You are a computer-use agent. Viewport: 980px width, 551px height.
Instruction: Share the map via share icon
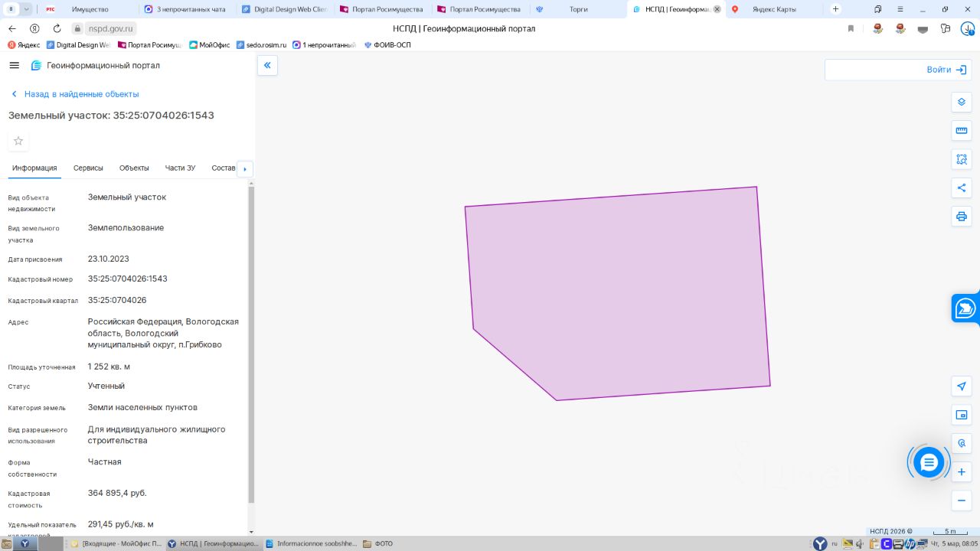[962, 187]
